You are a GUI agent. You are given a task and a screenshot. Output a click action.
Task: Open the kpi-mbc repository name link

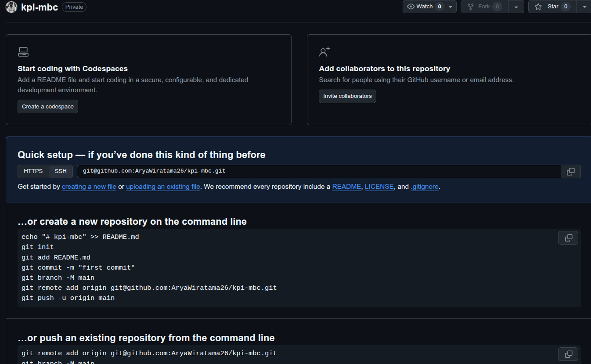[x=40, y=7]
